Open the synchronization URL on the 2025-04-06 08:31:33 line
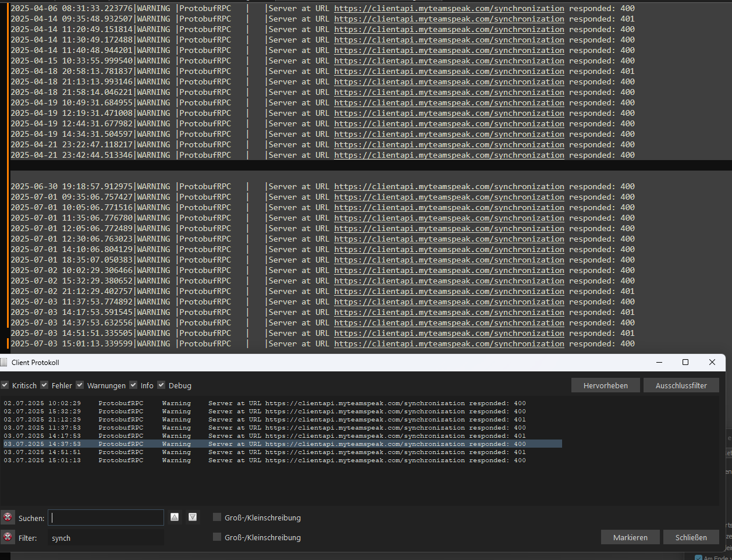The image size is (732, 560). click(x=449, y=9)
